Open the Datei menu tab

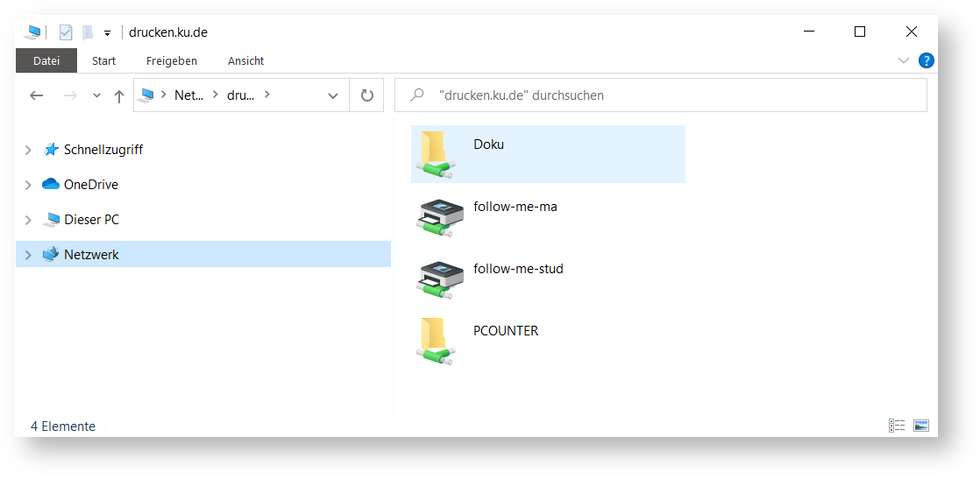pos(46,60)
